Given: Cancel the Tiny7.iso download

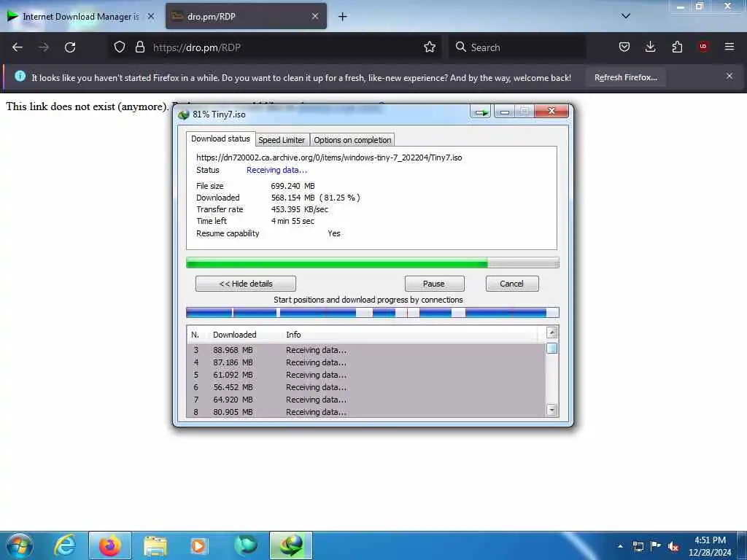Looking at the screenshot, I should [512, 284].
